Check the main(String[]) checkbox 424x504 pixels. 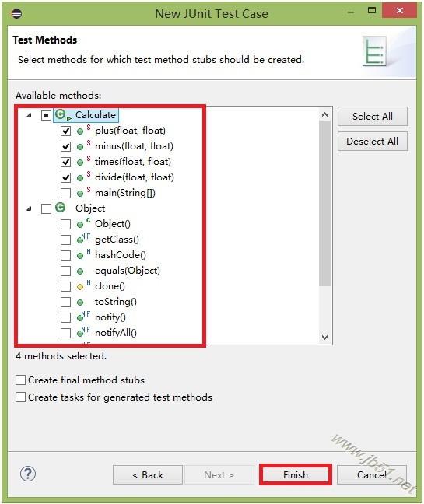click(65, 193)
